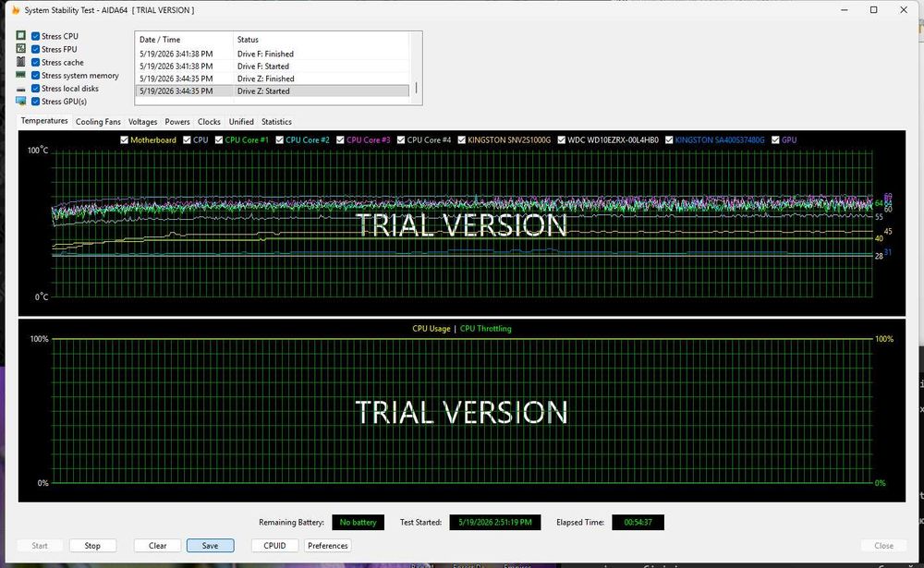Viewport: 924px width, 568px height.
Task: Open the Statistics tab
Action: point(276,122)
